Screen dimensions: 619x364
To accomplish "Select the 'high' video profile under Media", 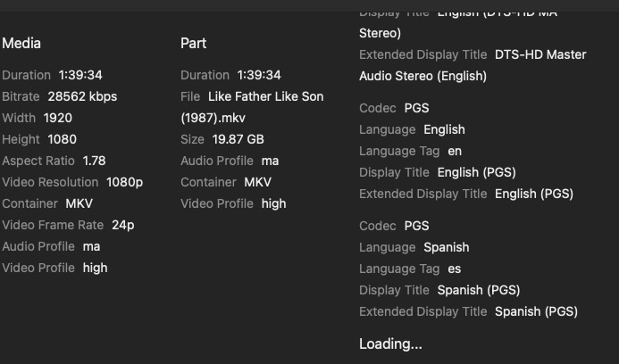I will point(96,268).
